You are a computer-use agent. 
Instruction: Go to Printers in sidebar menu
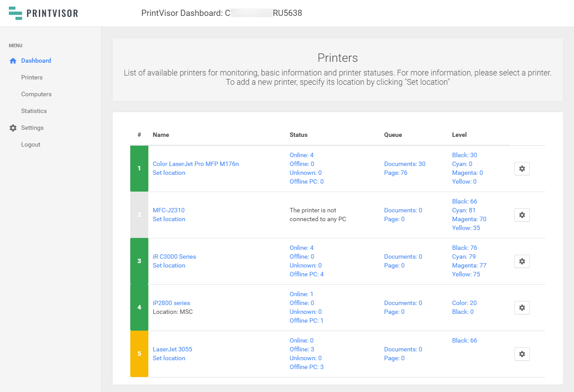[32, 78]
